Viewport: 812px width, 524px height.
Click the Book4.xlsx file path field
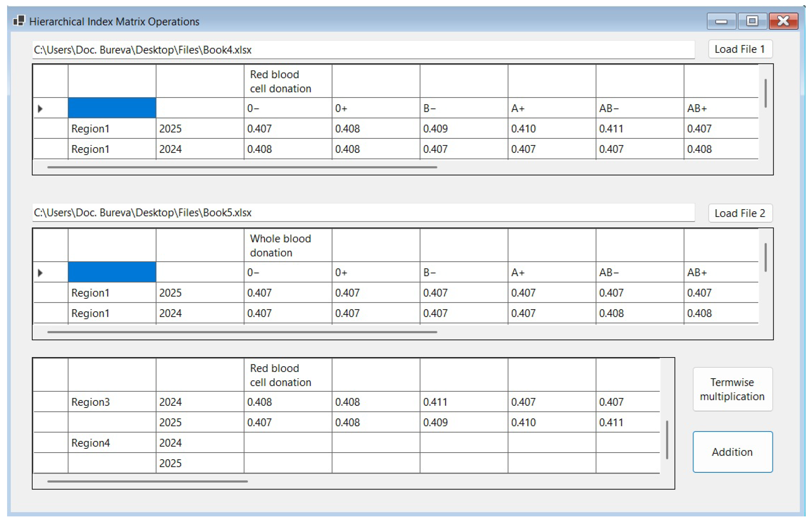tap(363, 50)
